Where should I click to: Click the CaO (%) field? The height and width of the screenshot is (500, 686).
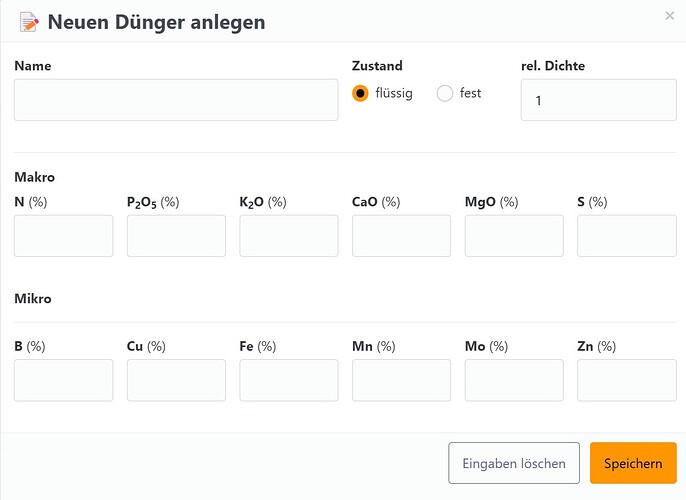[x=401, y=236]
